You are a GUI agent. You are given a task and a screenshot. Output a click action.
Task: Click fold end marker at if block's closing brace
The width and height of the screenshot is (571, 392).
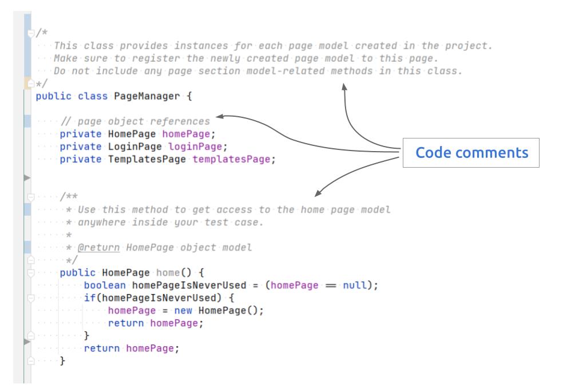coord(31,335)
